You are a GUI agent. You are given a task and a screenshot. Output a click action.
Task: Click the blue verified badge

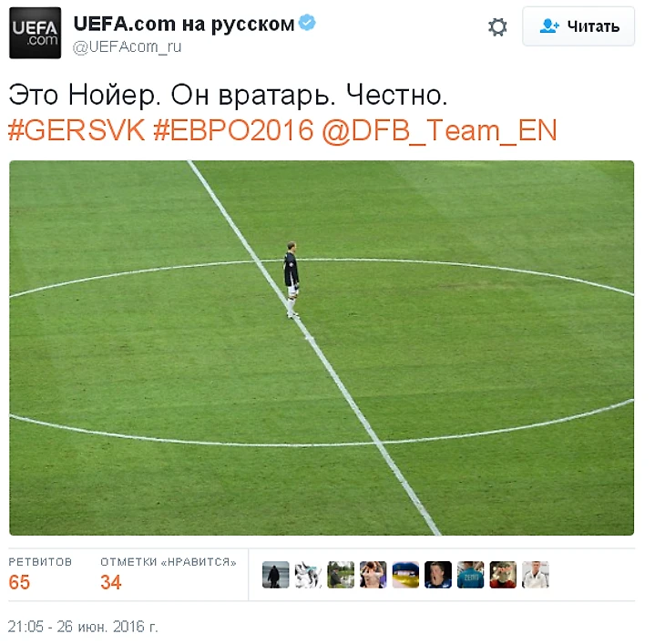coord(307,23)
